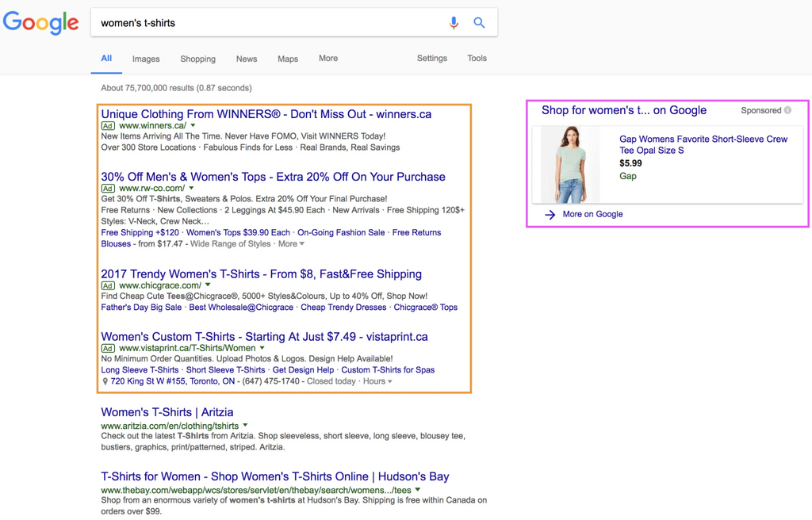Switch to the Images tab

[x=146, y=59]
